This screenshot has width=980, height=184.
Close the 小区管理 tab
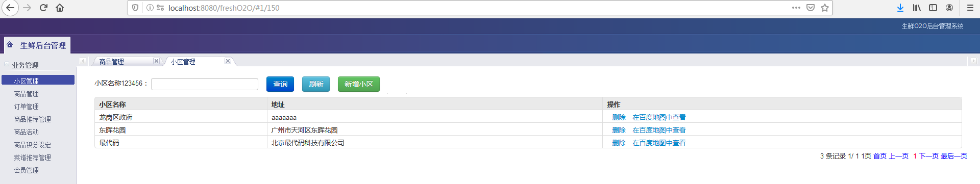point(228,61)
